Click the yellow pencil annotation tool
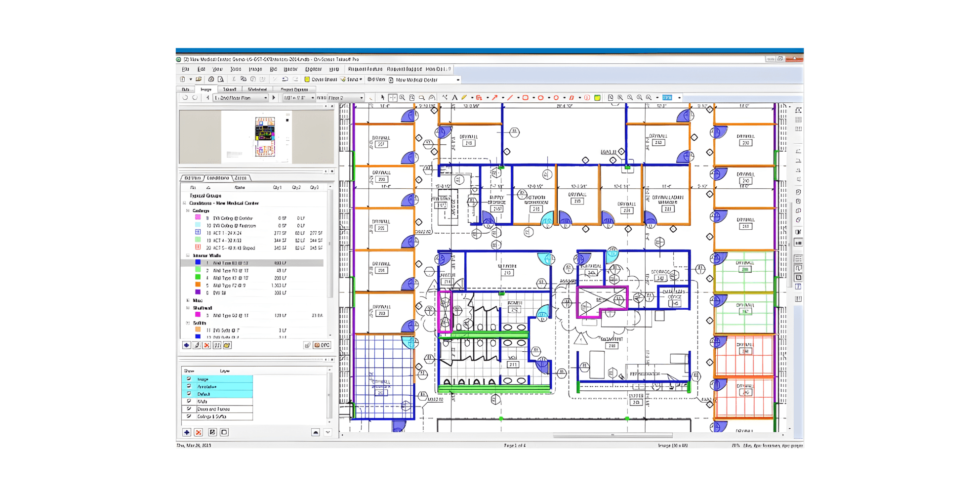This screenshot has width=980, height=496. click(464, 98)
